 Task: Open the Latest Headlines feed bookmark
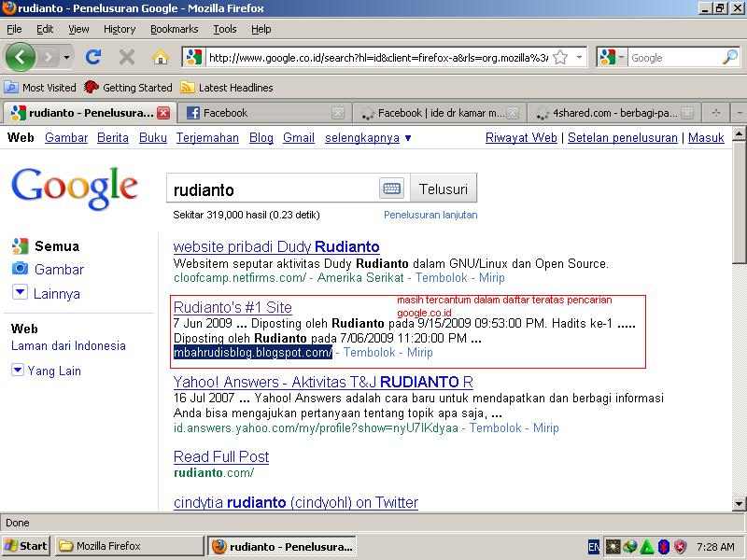227,88
